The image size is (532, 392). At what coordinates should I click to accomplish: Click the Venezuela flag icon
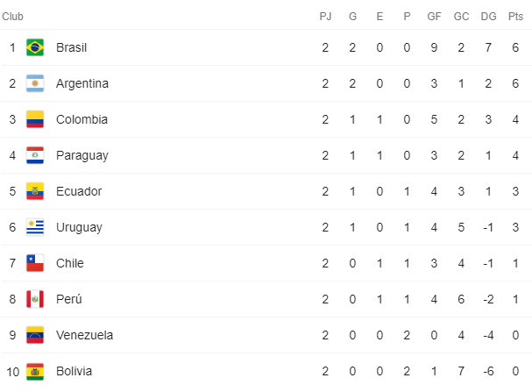[35, 335]
